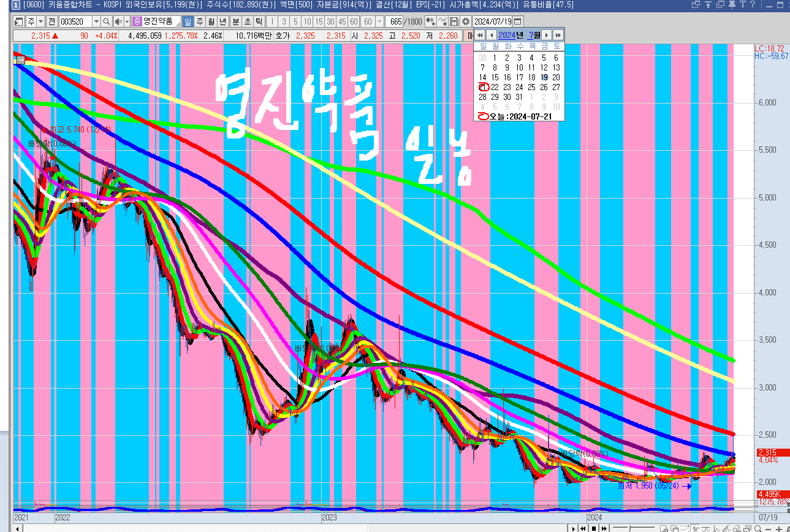Stop chart replay with the stop button
The width and height of the screenshot is (790, 532).
pyautogui.click(x=594, y=528)
